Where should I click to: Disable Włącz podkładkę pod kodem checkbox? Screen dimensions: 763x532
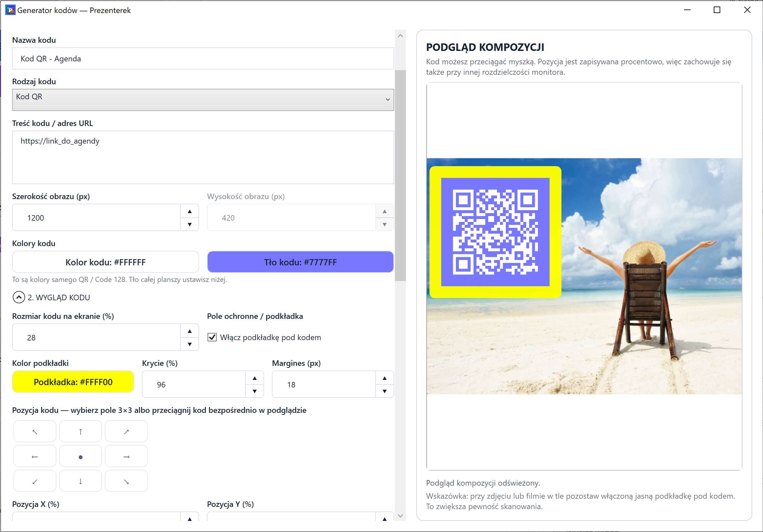pos(212,337)
